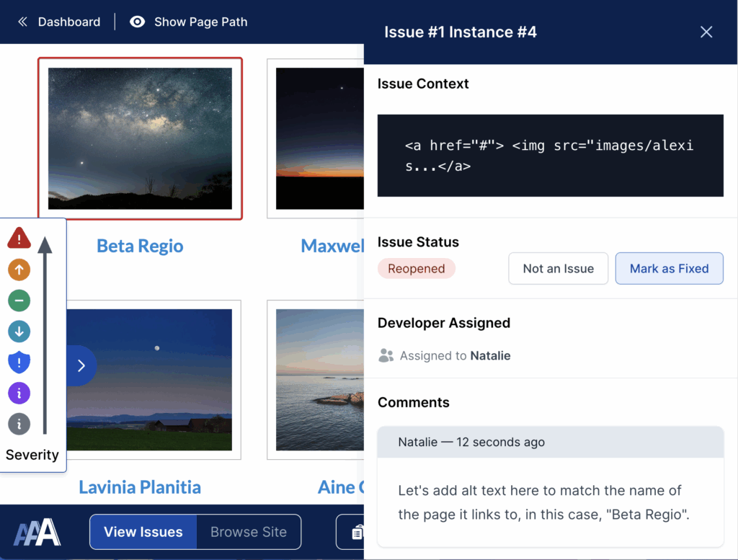Click the AAA logo in bottom bar

pos(37,533)
